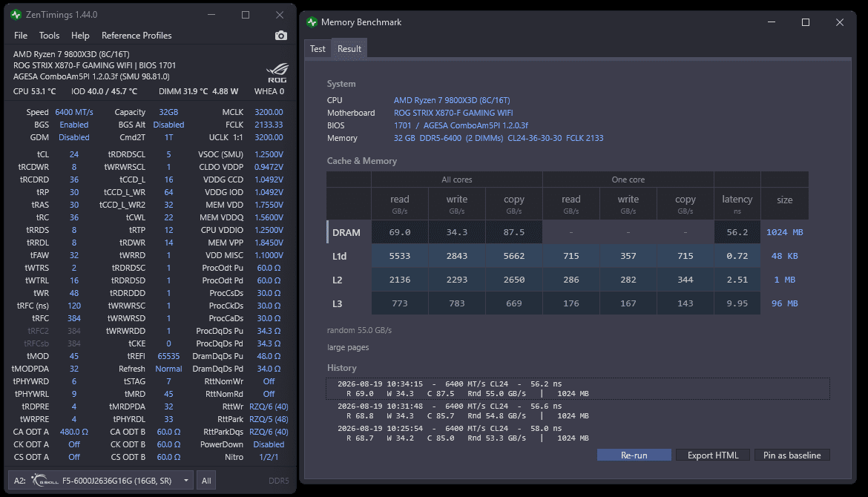The image size is (868, 497).
Task: Click the large pages text
Action: click(x=348, y=348)
